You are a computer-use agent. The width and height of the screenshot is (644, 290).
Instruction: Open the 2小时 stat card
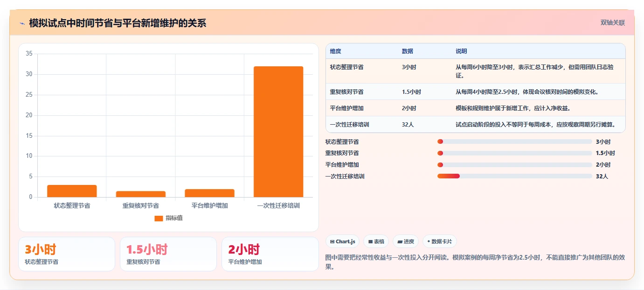click(x=270, y=254)
